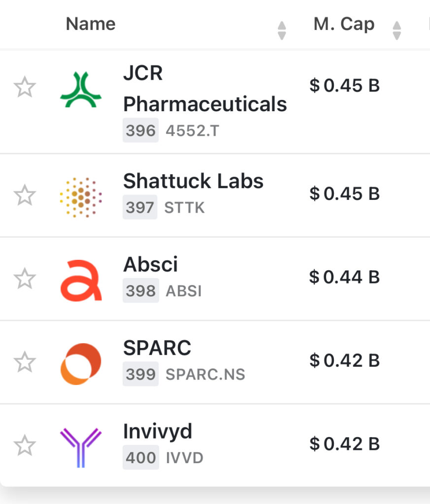Open the Shattuck Labs company page
Image resolution: width=430 pixels, height=504 pixels.
(x=193, y=182)
